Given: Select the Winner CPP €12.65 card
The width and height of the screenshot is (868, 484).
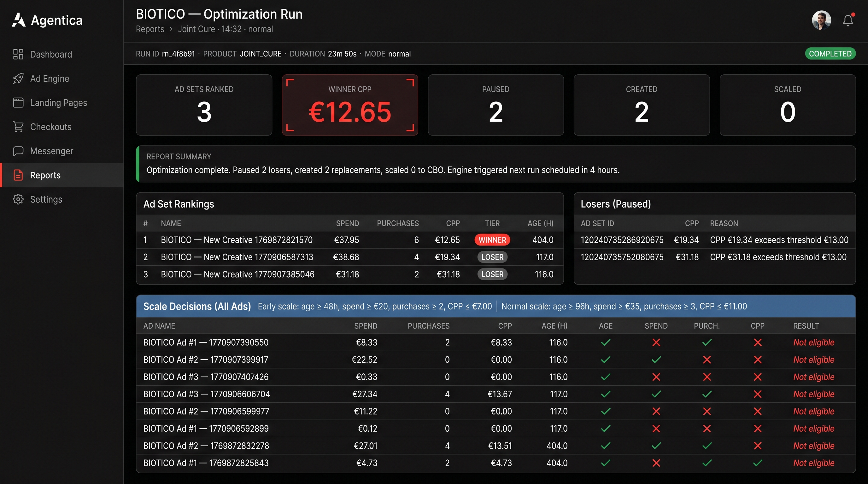Looking at the screenshot, I should click(350, 105).
